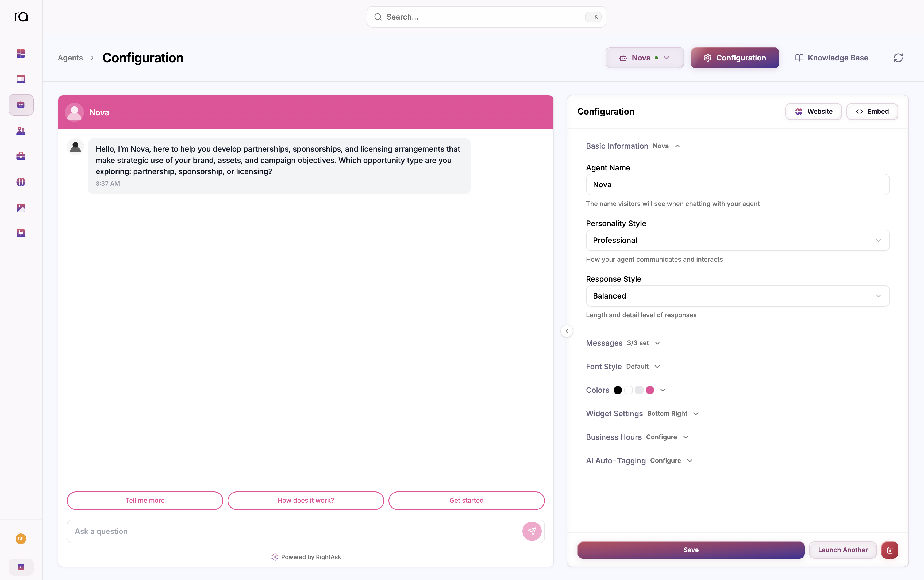Open the globe icon in sidebar
The image size is (924, 580).
coord(21,182)
